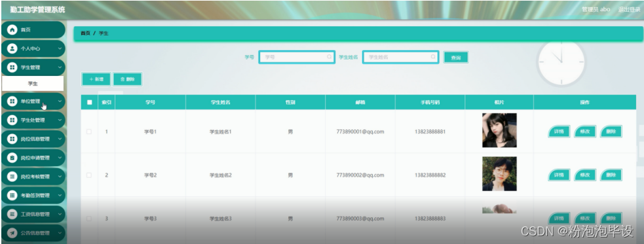The image size is (644, 244).
Task: Click the 查询 search button
Action: pos(456,58)
